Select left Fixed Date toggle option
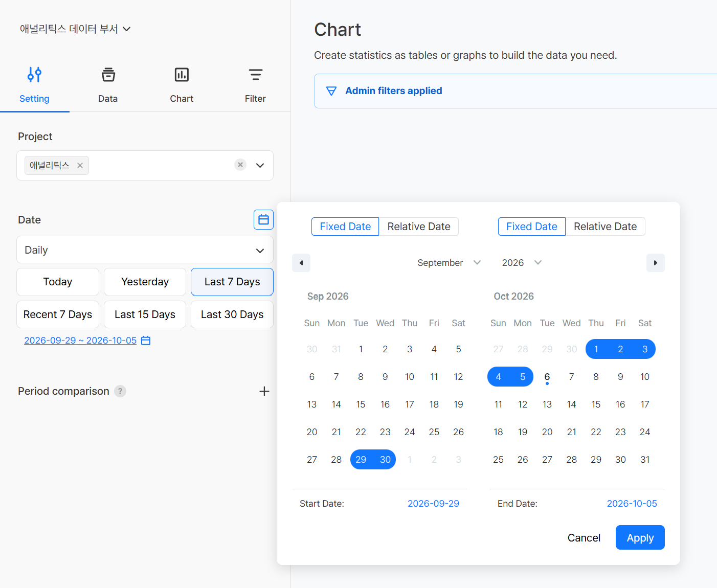Screen dimensions: 717x588 coord(345,227)
